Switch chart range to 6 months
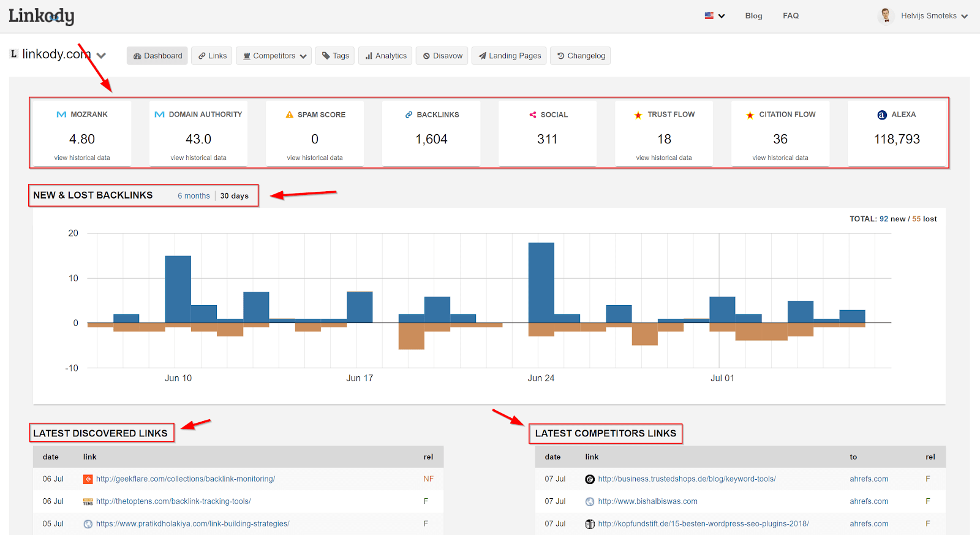 [x=194, y=196]
